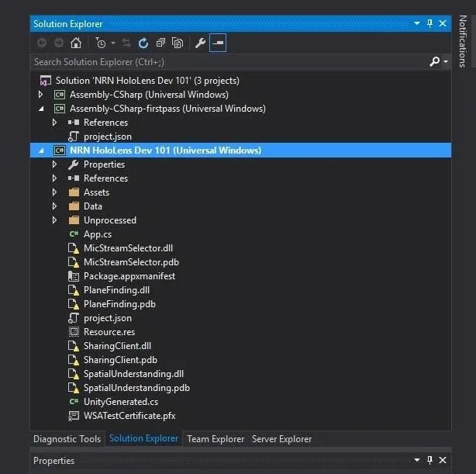
Task: Expand References under NRN HoloLens Dev 101
Action: point(54,178)
